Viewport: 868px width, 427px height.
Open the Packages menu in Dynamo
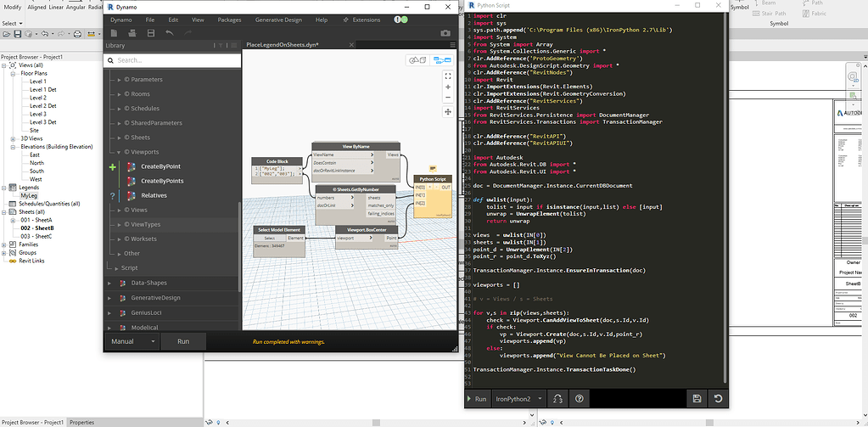tap(229, 19)
